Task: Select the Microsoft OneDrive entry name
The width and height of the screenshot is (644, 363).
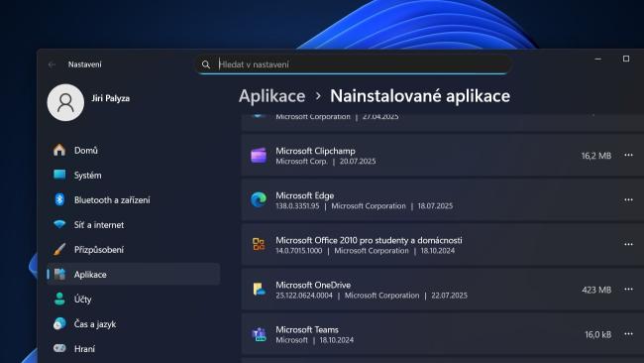Action: (313, 285)
